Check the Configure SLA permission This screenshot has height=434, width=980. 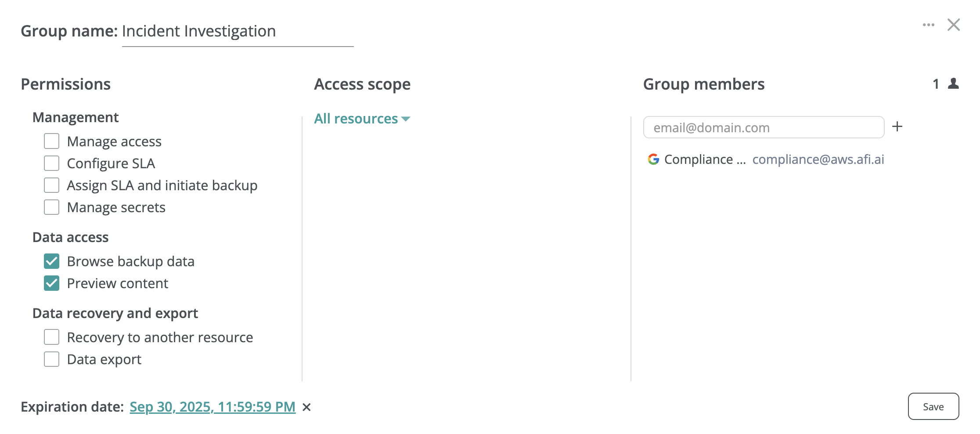51,163
